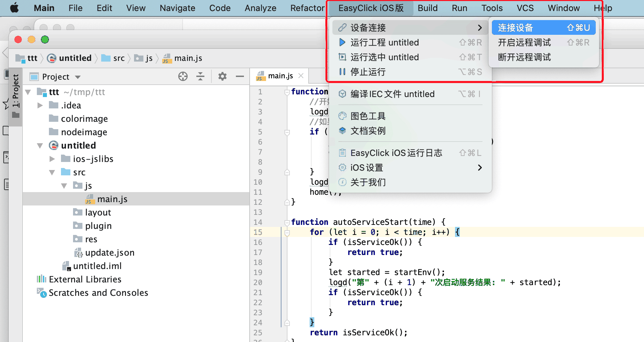644x342 pixels.
Task: Choose 连接设备 in the submenu
Action: point(543,27)
